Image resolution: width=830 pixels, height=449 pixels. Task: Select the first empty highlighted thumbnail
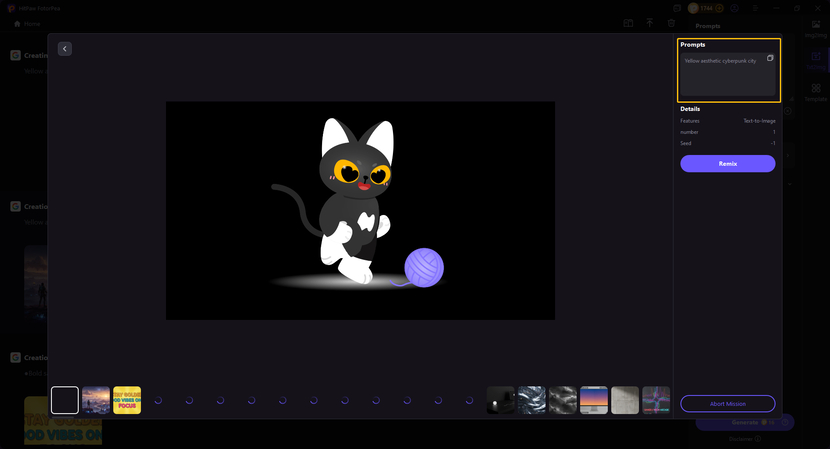65,400
